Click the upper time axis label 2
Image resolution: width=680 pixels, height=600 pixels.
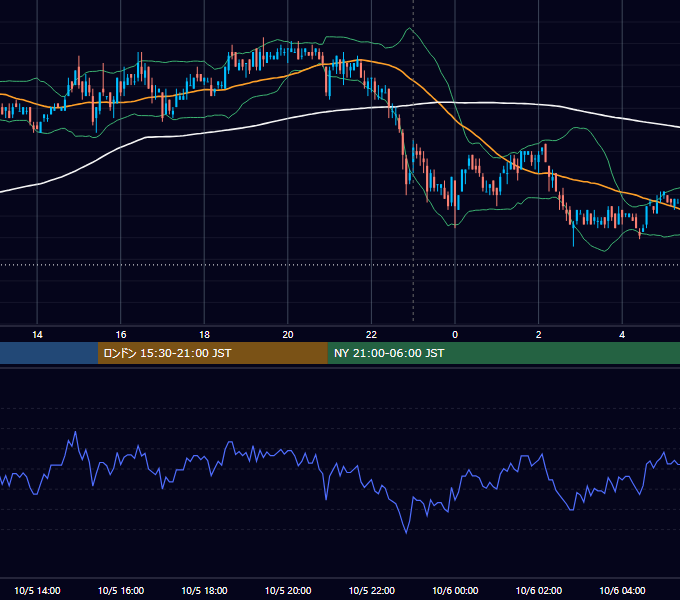tap(538, 335)
